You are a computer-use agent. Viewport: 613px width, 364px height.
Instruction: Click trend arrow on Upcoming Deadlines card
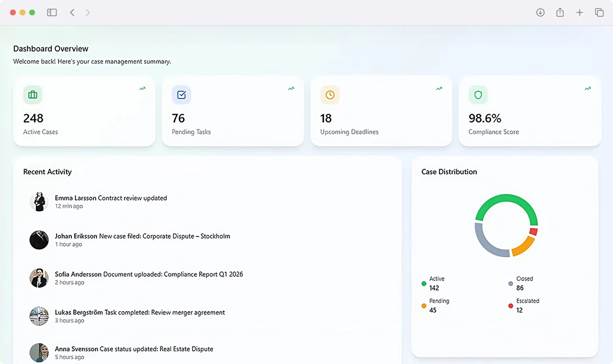point(439,89)
